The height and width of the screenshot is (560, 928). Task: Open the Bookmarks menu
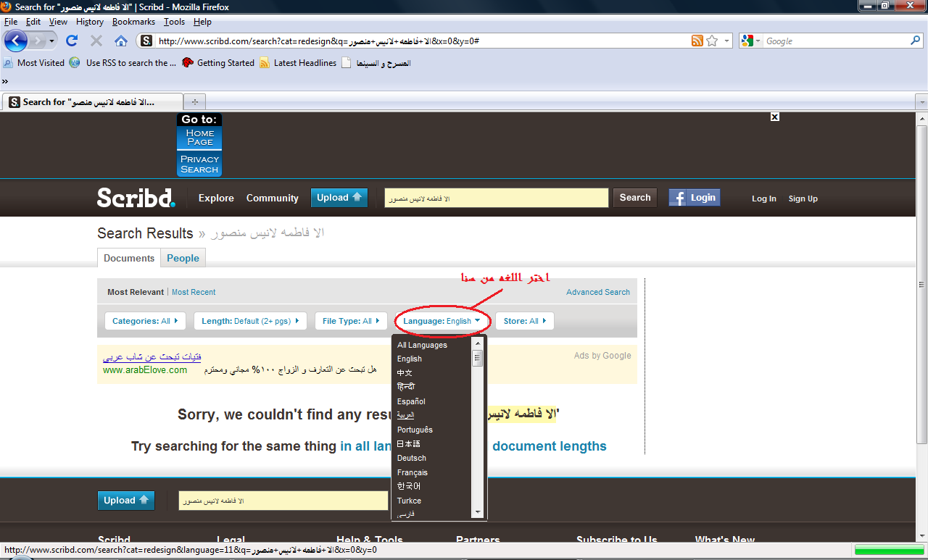pyautogui.click(x=133, y=22)
